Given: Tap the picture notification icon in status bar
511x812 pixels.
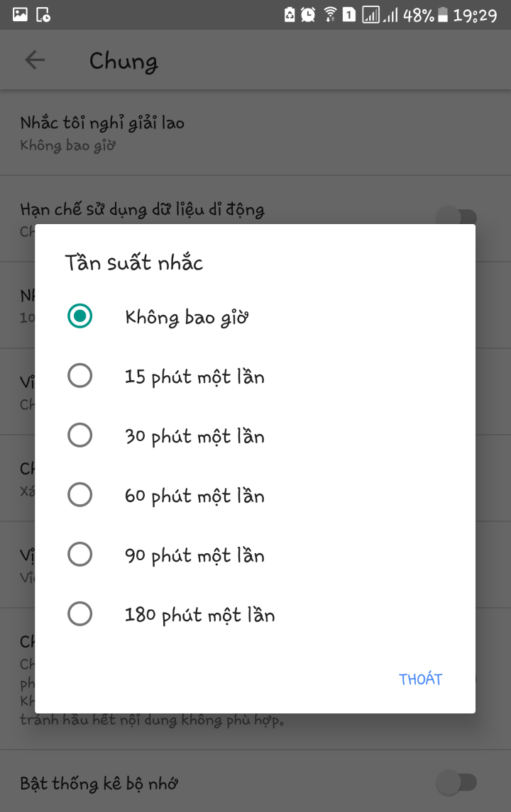Looking at the screenshot, I should 21,14.
